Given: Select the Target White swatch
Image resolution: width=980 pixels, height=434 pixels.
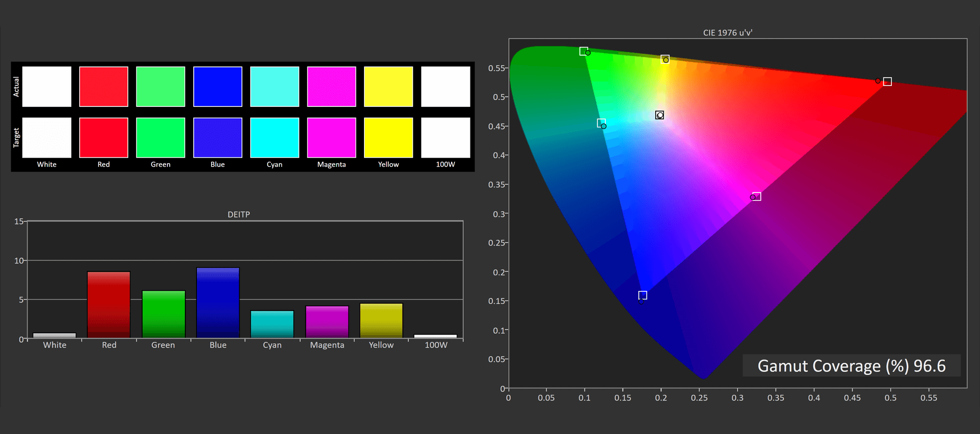Looking at the screenshot, I should (47, 138).
